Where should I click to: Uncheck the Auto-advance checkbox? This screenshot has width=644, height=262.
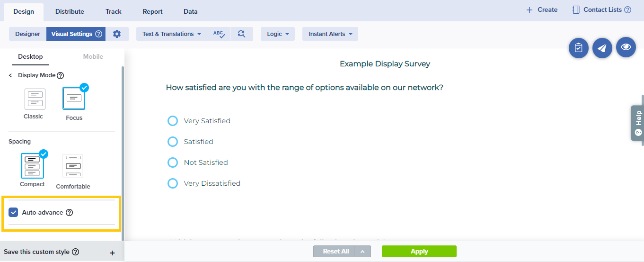13,212
